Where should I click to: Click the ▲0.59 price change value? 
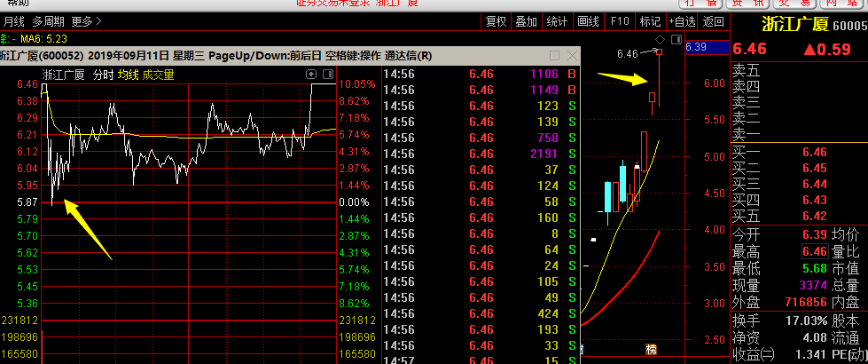click(827, 49)
